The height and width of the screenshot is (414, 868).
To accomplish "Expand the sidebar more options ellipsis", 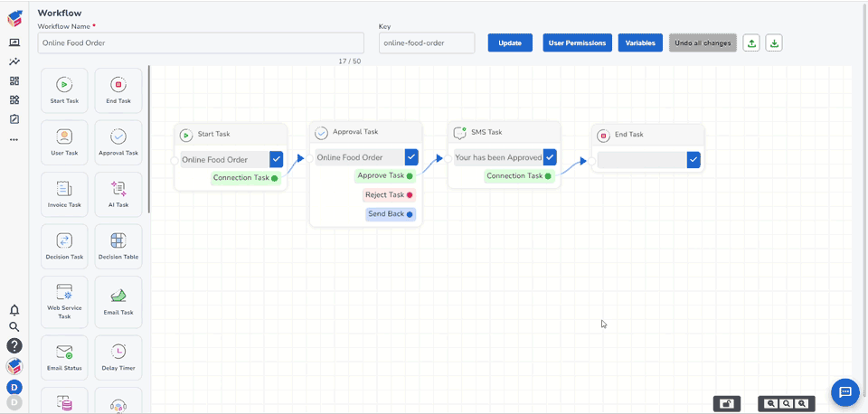I will pyautogui.click(x=14, y=139).
